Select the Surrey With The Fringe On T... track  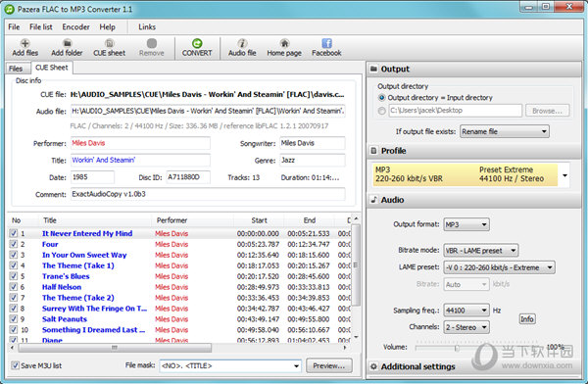[x=94, y=309]
